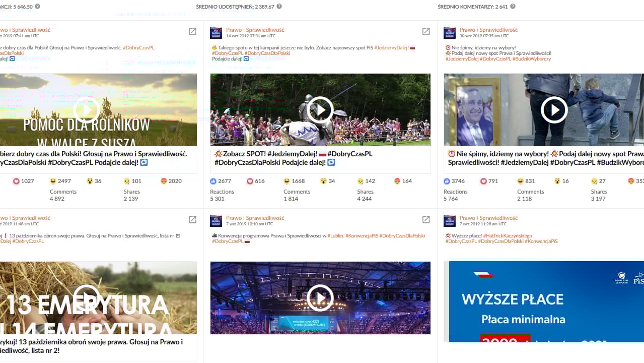Image resolution: width=644 pixels, height=363 pixels.
Task: Click the Shares count '4 244'
Action: (x=365, y=199)
